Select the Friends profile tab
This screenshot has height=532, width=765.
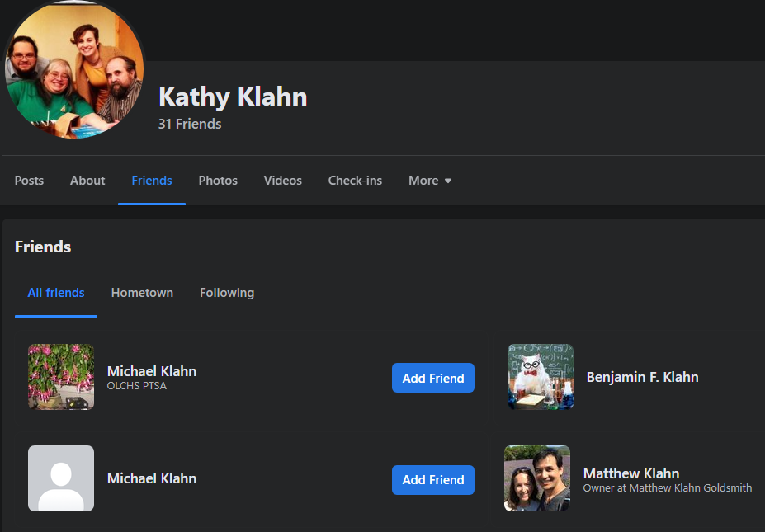[152, 181]
